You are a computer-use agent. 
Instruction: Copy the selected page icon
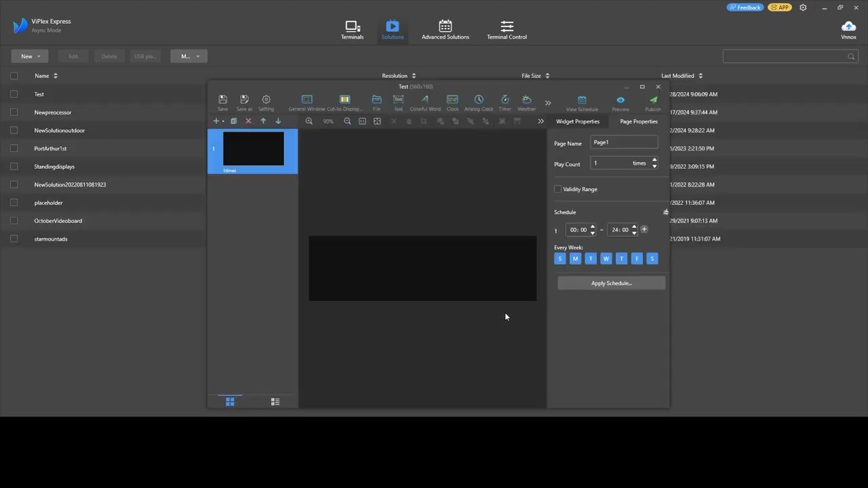point(233,121)
